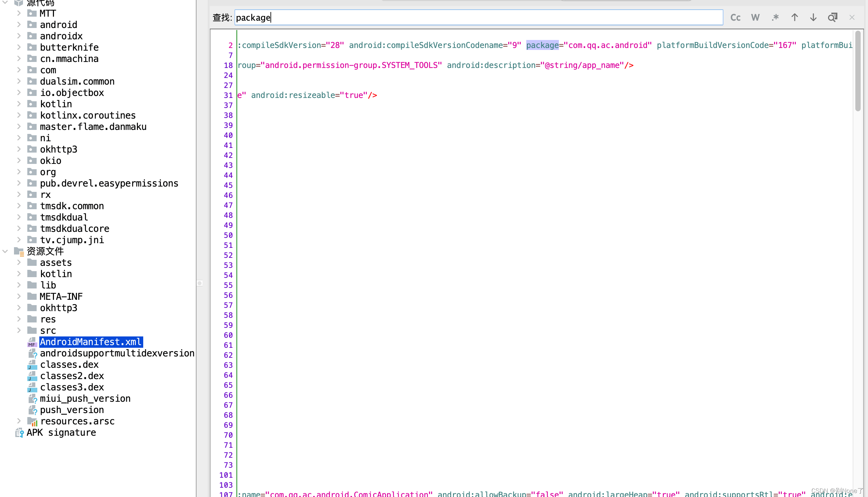Open classes.dex file icon
This screenshot has height=497, width=868.
point(32,364)
